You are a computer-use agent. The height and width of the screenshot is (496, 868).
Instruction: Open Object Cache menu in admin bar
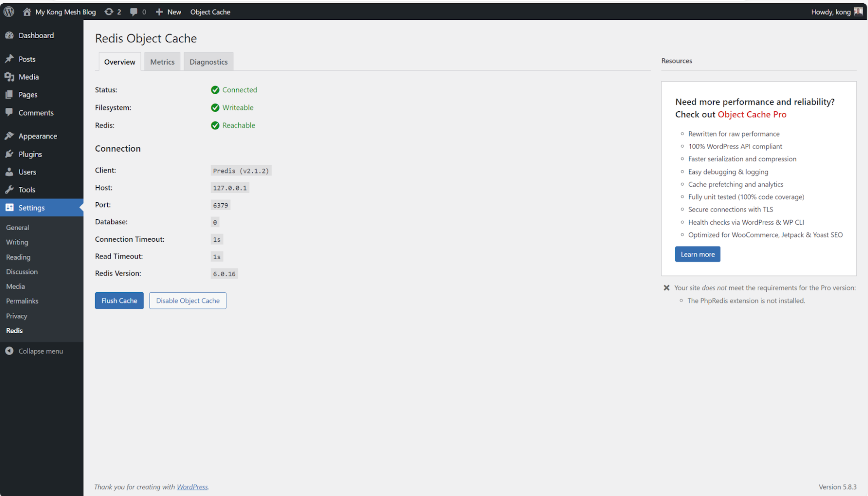[210, 12]
